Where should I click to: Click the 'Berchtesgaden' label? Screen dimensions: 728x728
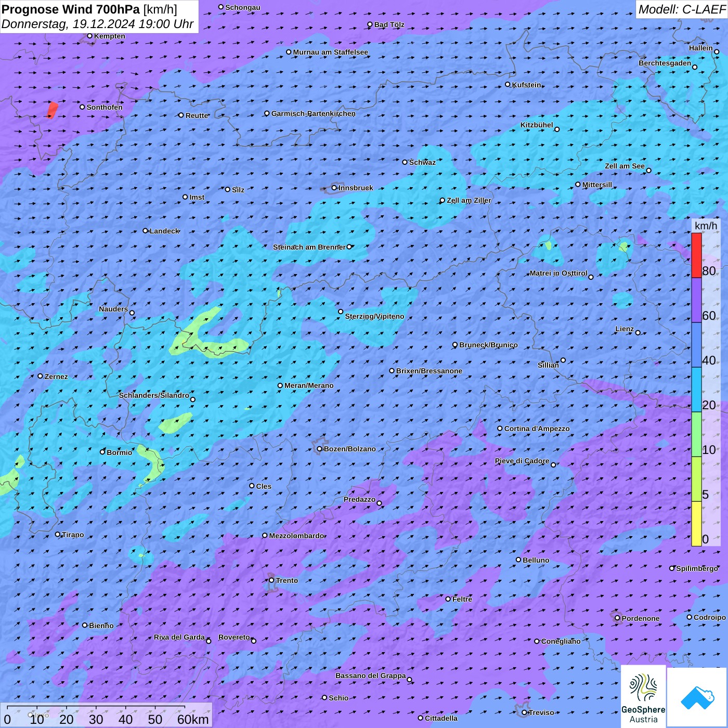pos(665,63)
